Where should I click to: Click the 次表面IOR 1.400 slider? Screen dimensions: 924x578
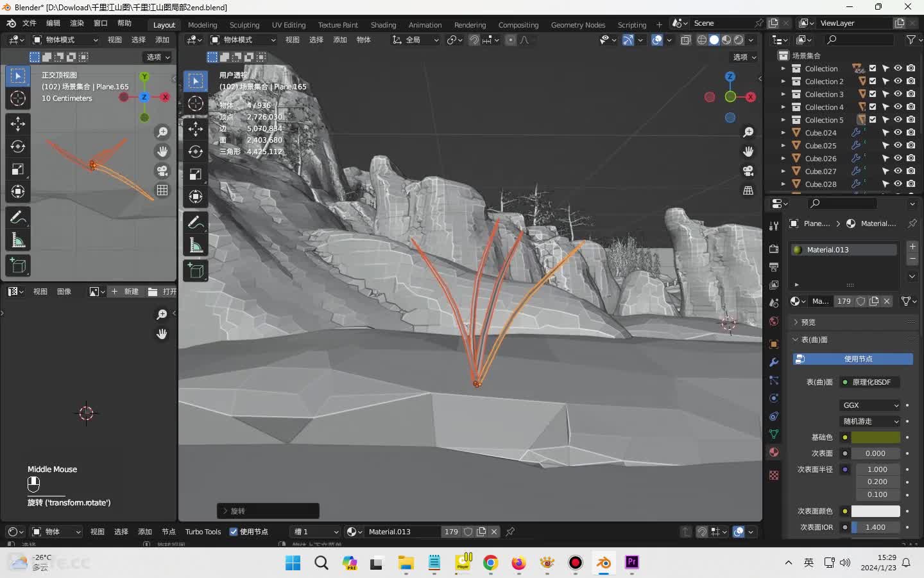click(875, 527)
